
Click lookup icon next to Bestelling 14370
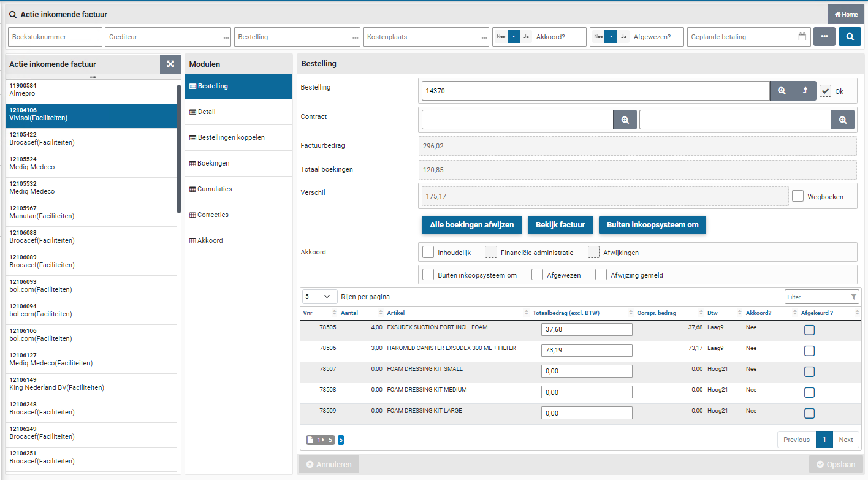[782, 91]
